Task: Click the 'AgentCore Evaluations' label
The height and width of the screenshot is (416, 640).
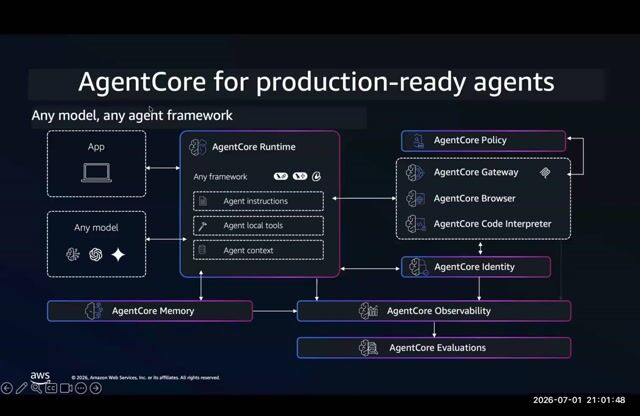Action: tap(438, 348)
